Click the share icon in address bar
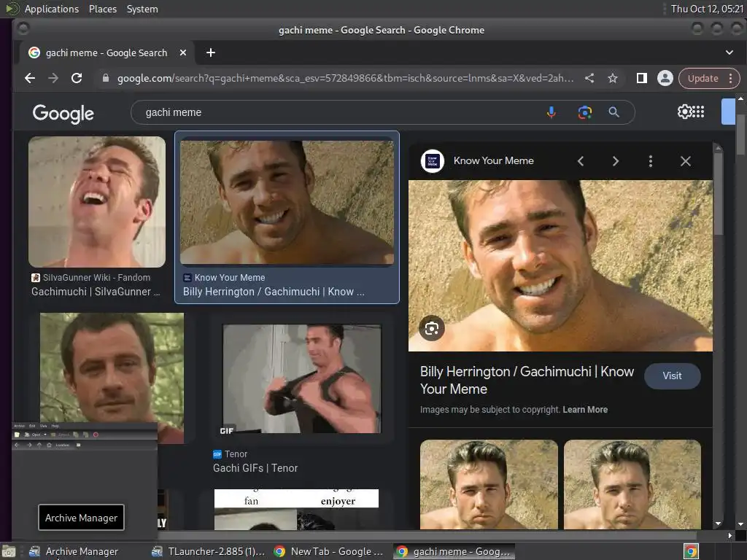 [589, 78]
